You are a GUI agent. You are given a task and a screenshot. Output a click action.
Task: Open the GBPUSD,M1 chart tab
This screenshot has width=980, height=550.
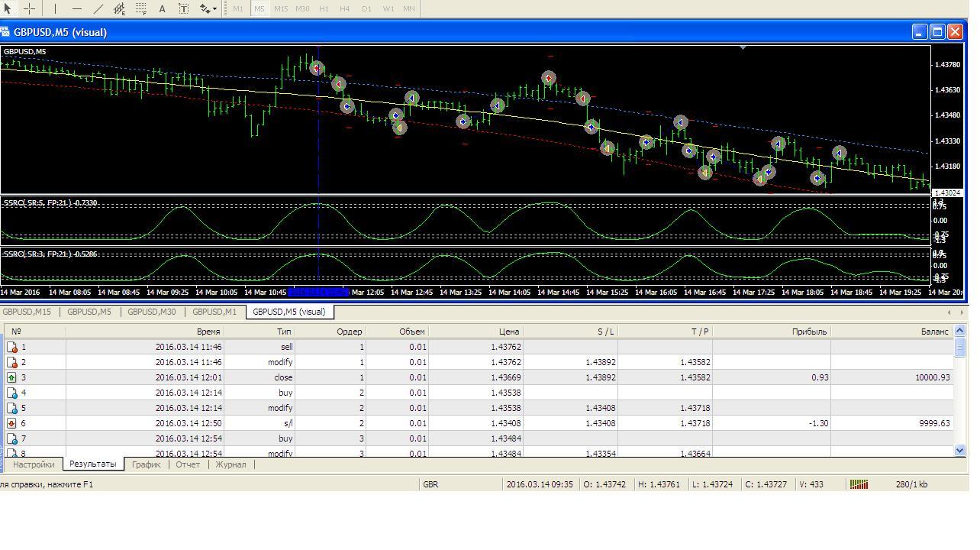click(214, 312)
